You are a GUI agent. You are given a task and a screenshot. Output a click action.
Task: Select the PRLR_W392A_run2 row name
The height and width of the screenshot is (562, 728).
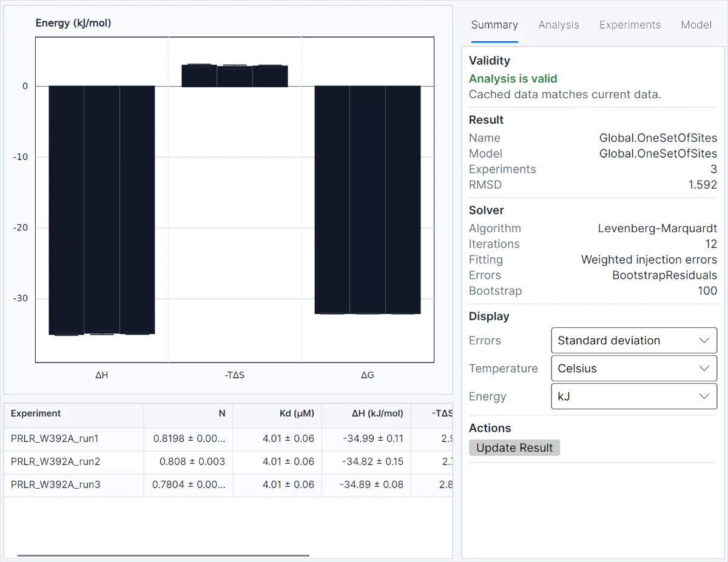55,461
